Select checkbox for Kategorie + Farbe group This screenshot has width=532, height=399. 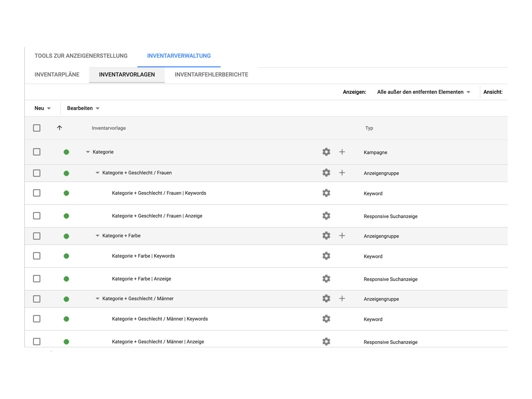[x=37, y=236]
